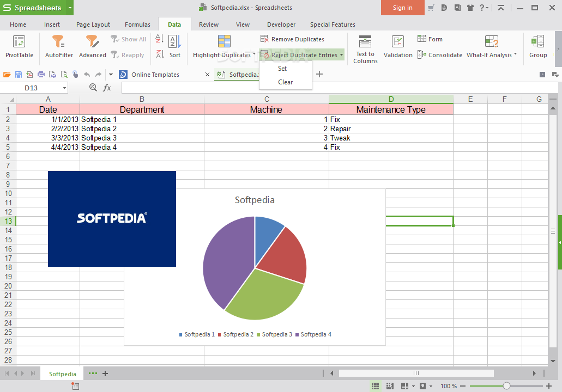This screenshot has height=392, width=562.
Task: Export to PDF from quick toolbar
Action: pyautogui.click(x=30, y=75)
